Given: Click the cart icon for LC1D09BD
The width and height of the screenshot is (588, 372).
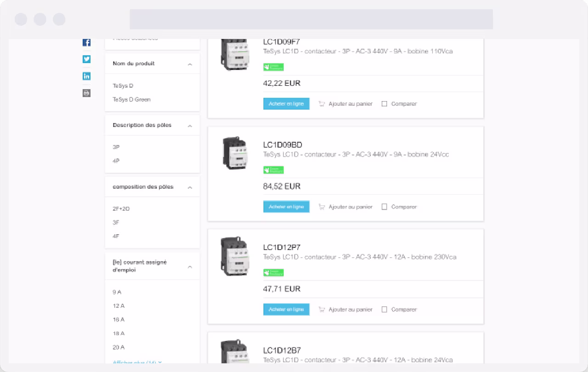Looking at the screenshot, I should pos(322,207).
